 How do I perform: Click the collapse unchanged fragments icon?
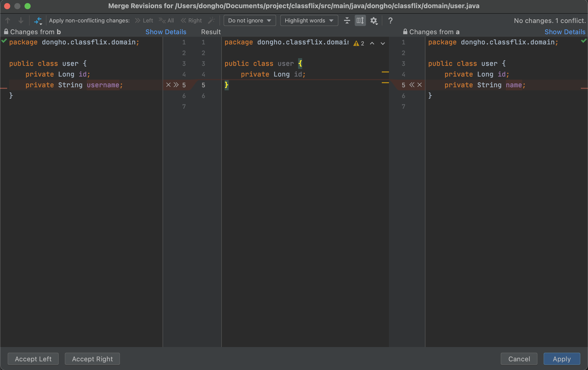[347, 20]
